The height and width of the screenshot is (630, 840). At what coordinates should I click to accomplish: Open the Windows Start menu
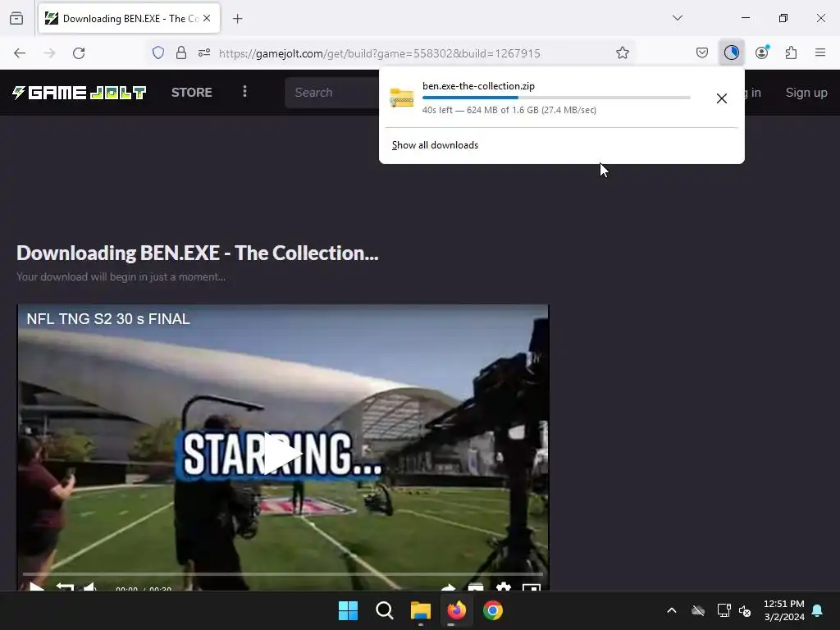(x=348, y=610)
